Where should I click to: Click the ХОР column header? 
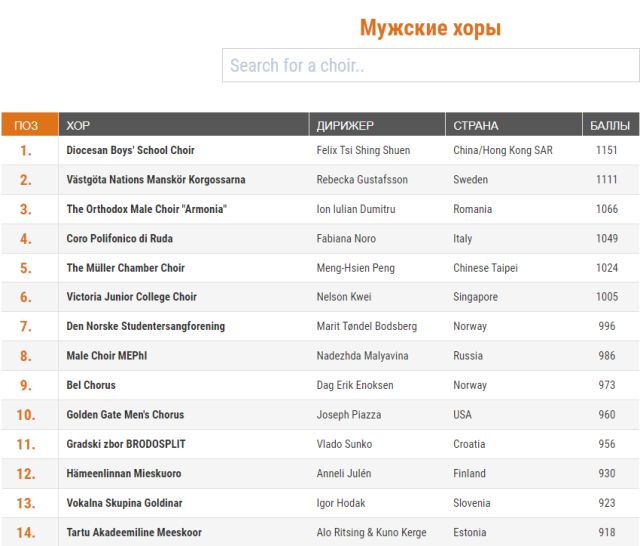[184, 124]
